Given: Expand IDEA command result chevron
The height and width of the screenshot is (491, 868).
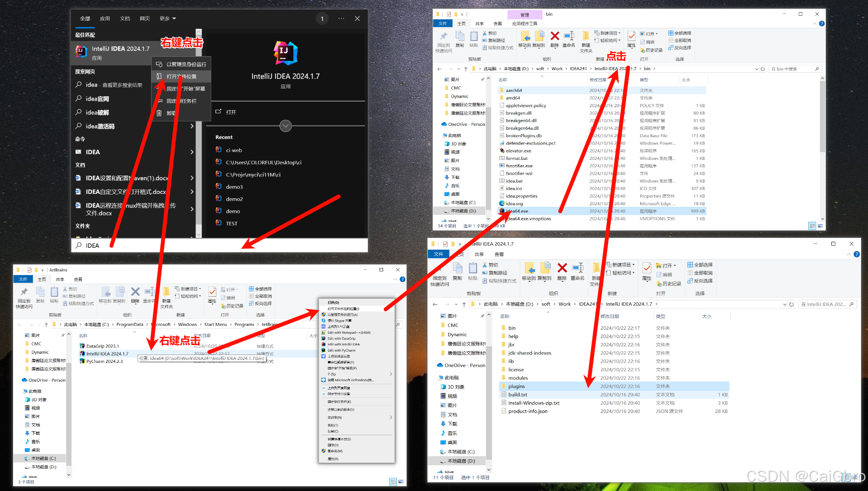Looking at the screenshot, I should tap(192, 152).
